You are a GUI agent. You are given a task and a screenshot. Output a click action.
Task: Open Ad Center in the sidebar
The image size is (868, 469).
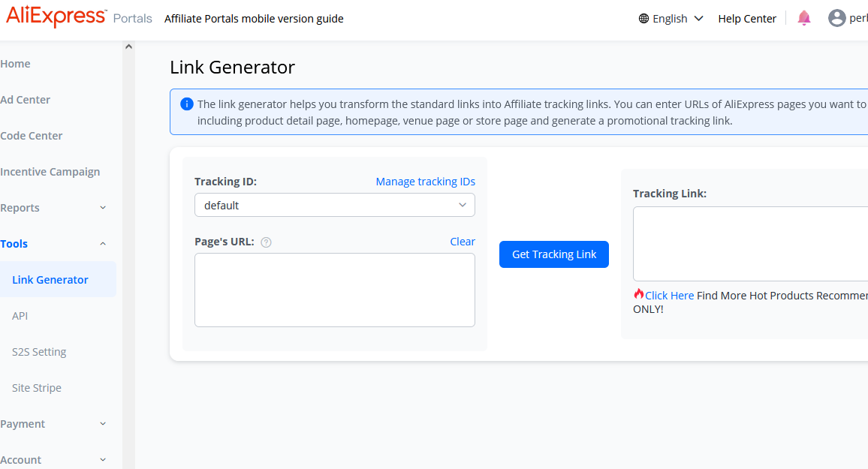[25, 100]
